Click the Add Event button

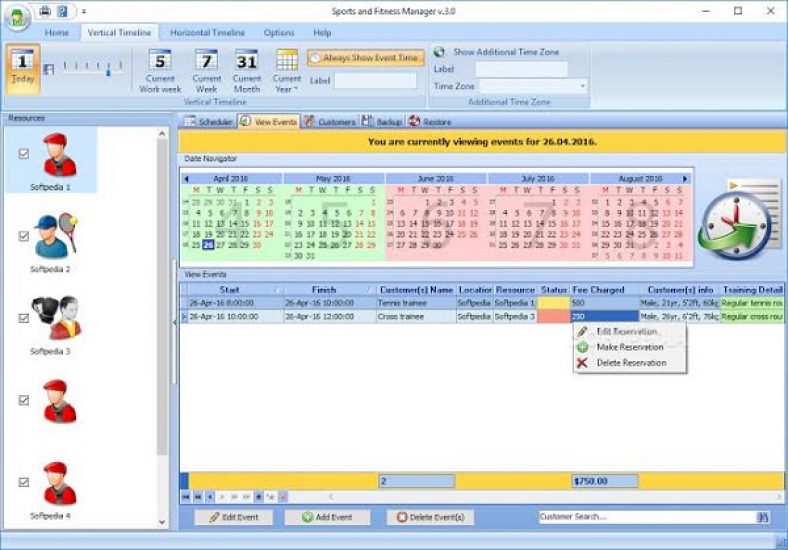pos(327,517)
